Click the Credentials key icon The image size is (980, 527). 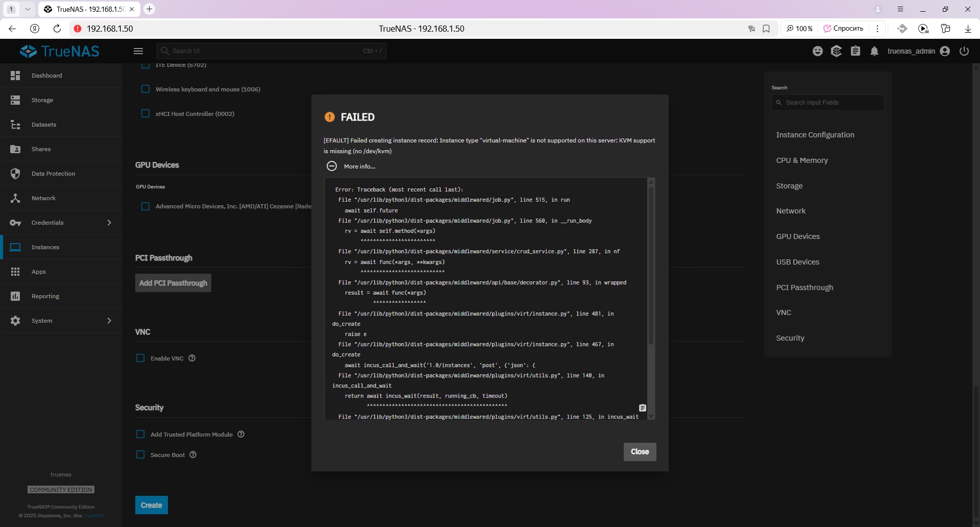coord(15,223)
